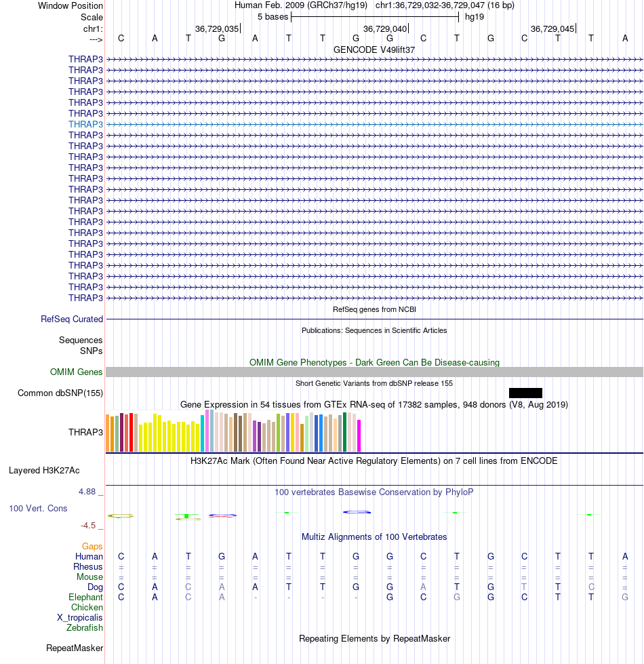Click the 'Human Feb. 2009 (GRCh37/hg19)' text
The image size is (644, 664).
(x=301, y=5)
